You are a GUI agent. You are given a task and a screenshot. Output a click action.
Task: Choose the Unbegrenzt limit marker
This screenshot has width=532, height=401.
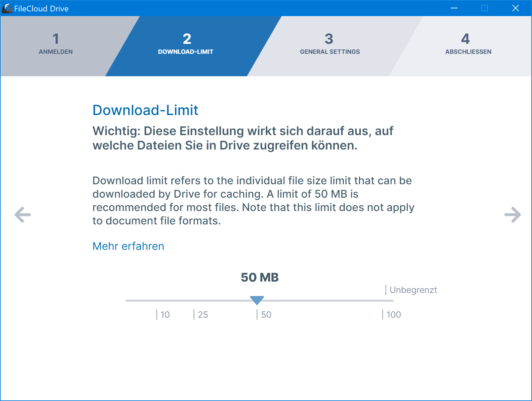412,290
